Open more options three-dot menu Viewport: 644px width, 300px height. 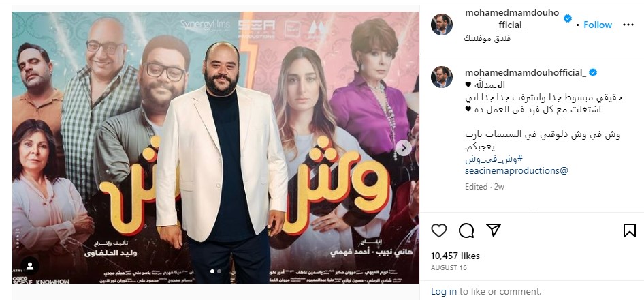(x=628, y=25)
